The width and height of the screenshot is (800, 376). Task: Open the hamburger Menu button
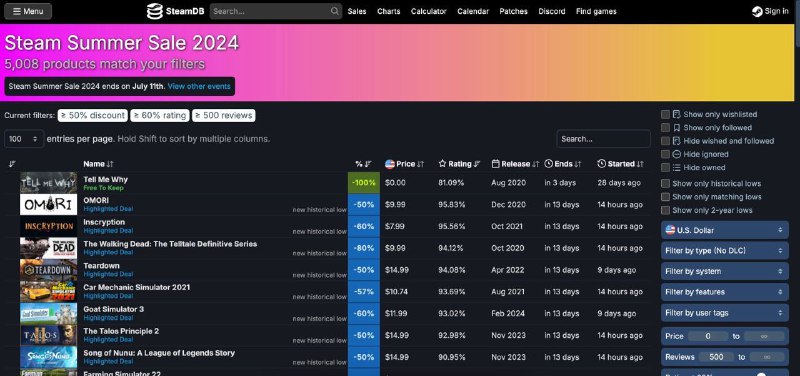28,11
